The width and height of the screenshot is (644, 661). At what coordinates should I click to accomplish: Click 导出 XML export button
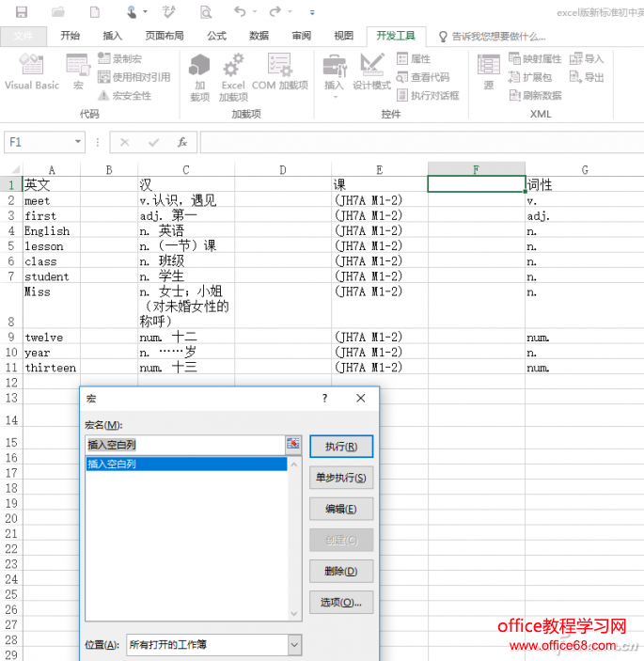(587, 77)
